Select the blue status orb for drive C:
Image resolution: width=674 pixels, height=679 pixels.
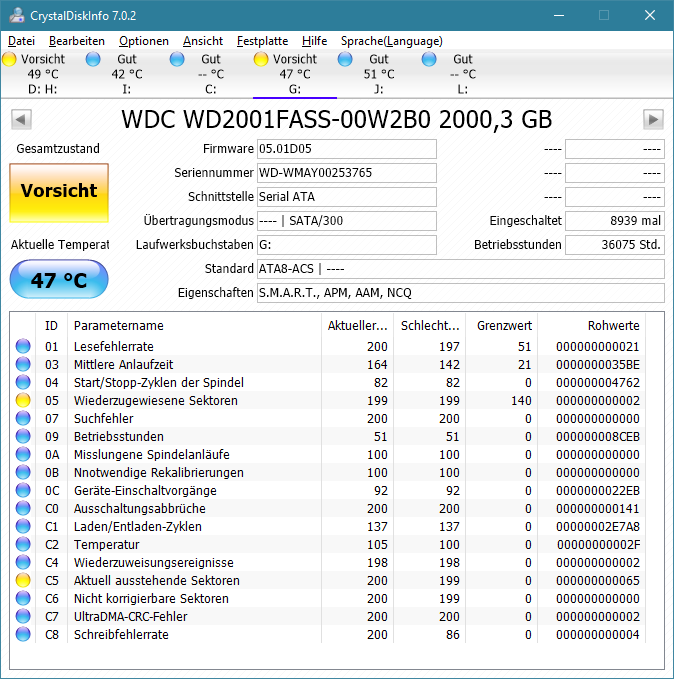point(177,59)
